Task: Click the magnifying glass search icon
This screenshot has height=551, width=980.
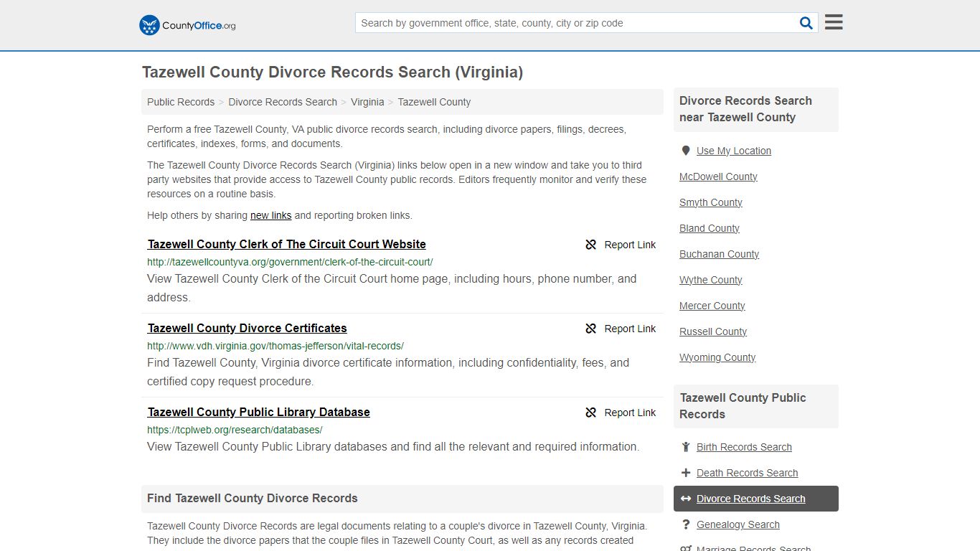Action: click(806, 23)
